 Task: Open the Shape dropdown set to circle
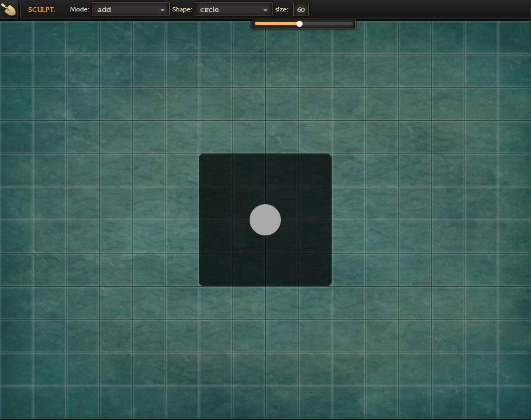[234, 9]
